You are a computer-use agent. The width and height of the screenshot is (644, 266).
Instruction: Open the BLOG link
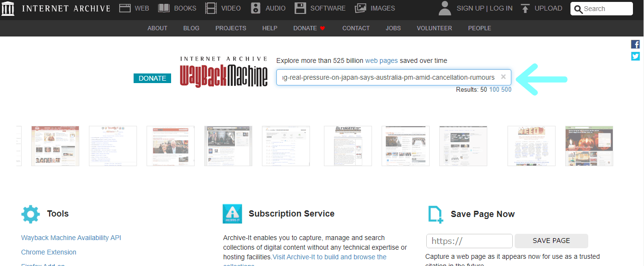click(x=191, y=28)
